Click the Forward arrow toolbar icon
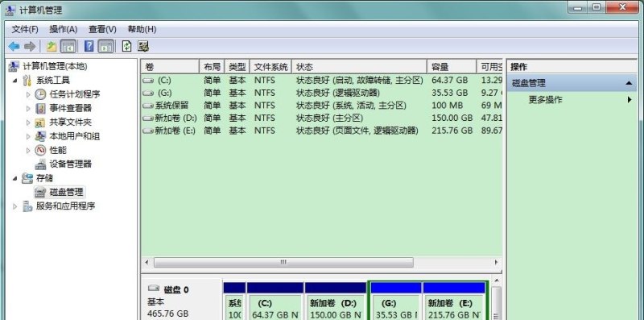644x320 pixels. point(30,47)
